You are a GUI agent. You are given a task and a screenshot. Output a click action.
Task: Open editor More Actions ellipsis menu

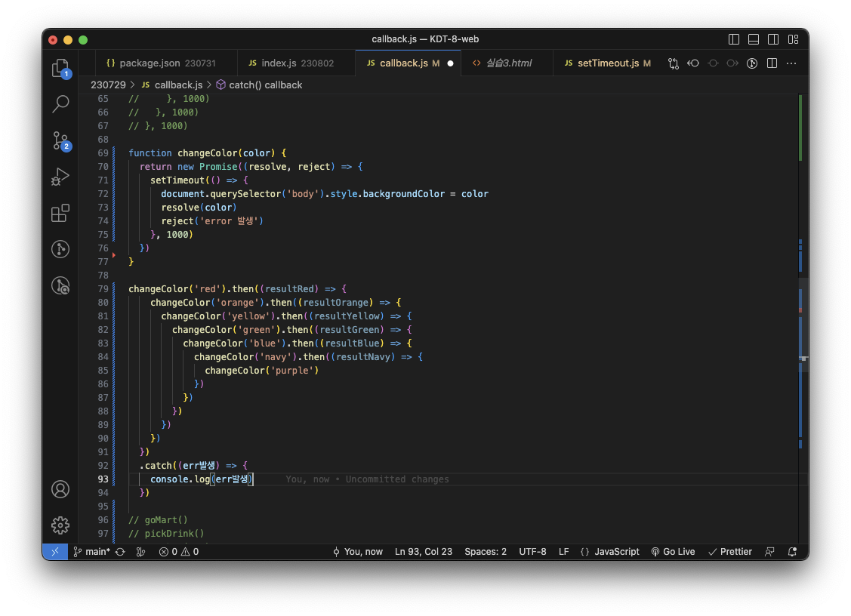coord(791,63)
